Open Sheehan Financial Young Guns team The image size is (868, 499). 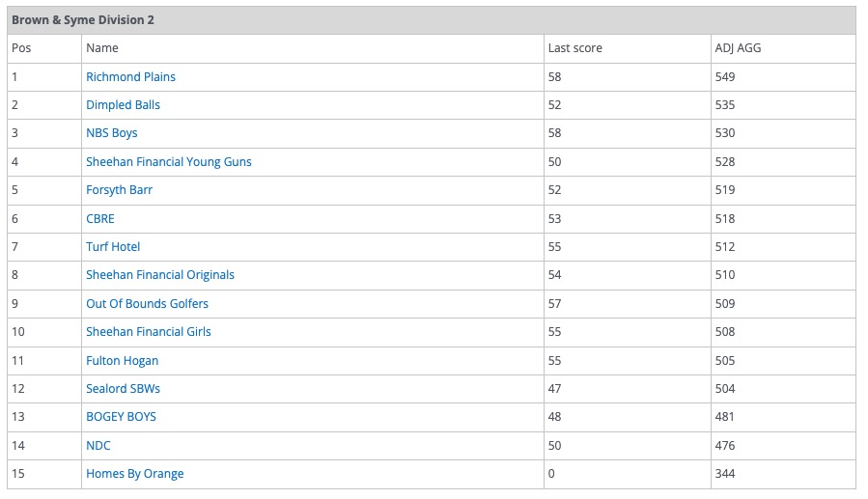tap(168, 162)
